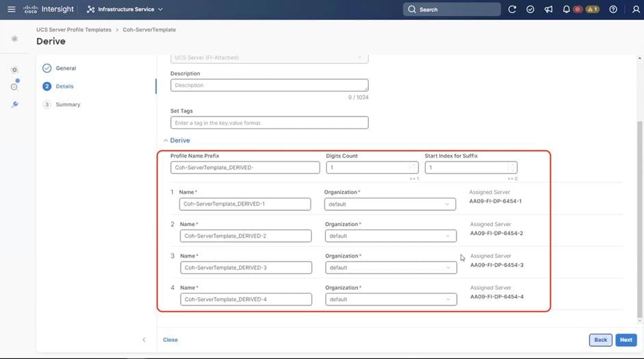Click the Coh-ServerTemplate_DERIVED-3 name field

[246, 267]
